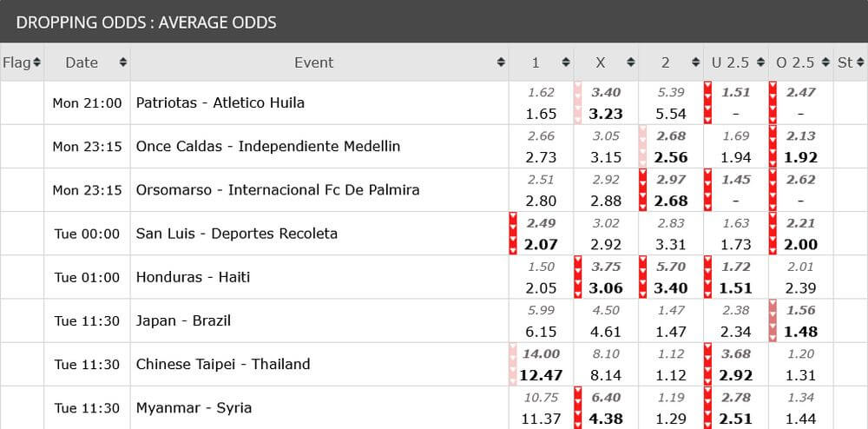
Task: Click the Dropping Odds : Average Odds title bar
Action: [146, 22]
